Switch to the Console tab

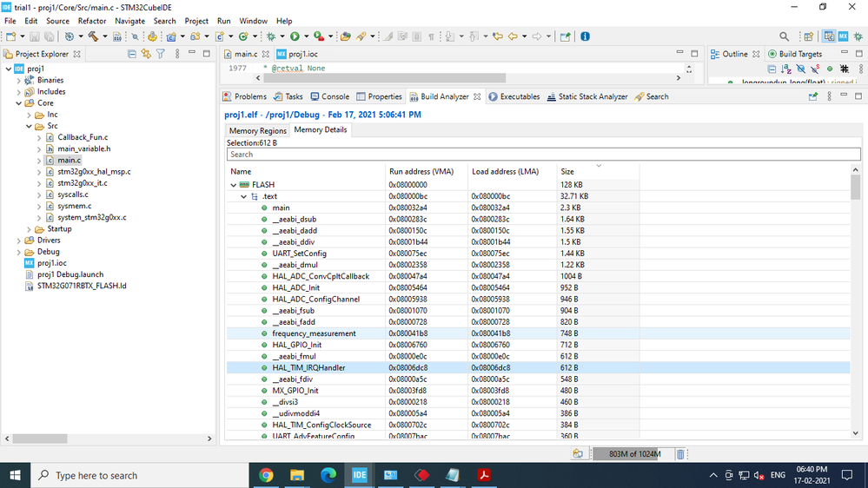[x=330, y=96]
